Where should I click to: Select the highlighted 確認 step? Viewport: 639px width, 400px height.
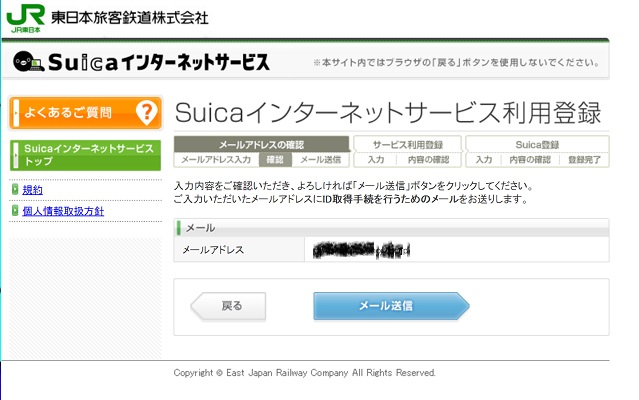coord(275,160)
